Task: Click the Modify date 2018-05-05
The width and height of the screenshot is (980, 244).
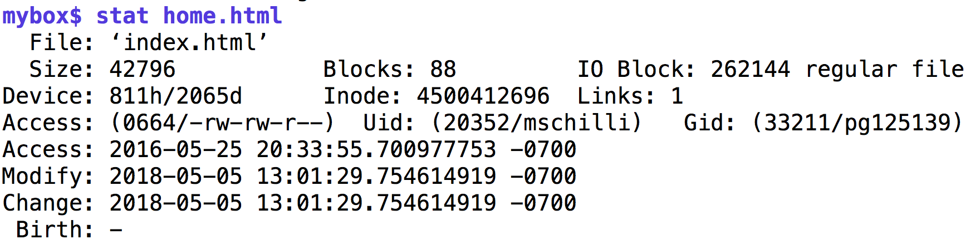Action: pos(176,176)
